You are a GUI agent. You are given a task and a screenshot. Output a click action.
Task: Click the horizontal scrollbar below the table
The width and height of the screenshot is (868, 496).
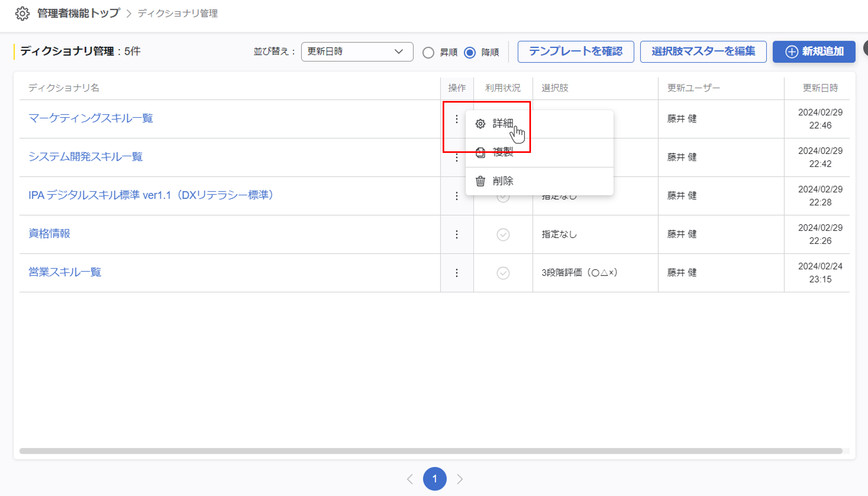point(431,451)
